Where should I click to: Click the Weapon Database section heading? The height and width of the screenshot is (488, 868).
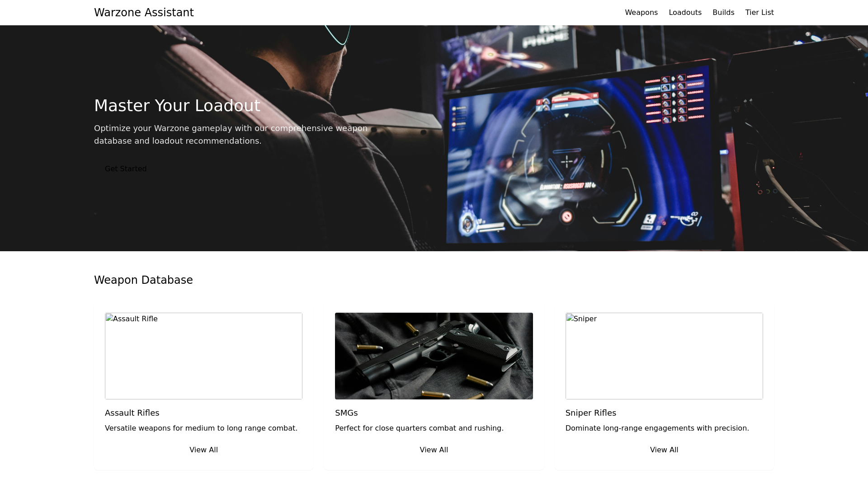click(143, 280)
